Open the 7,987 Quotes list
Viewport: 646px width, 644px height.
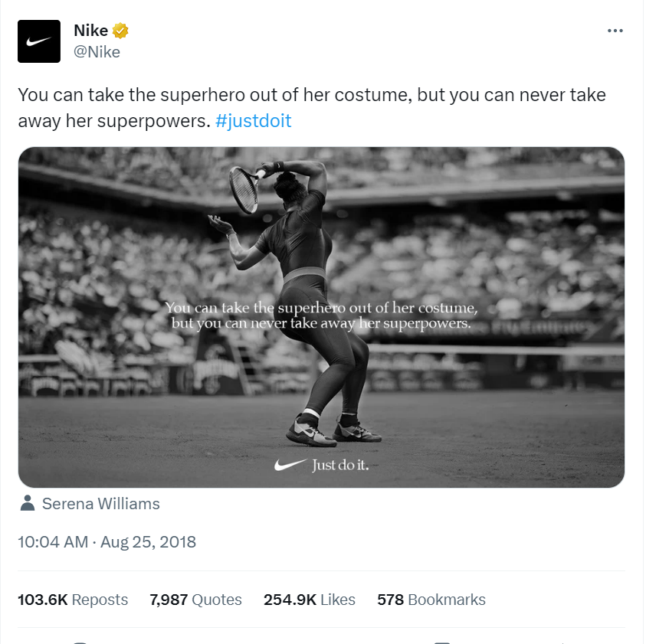[195, 600]
